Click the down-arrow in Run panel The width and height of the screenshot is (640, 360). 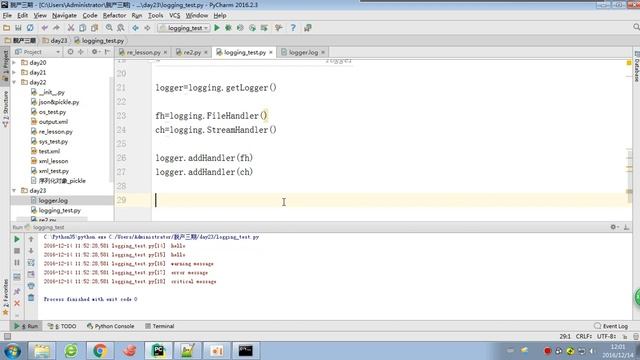tap(31, 251)
